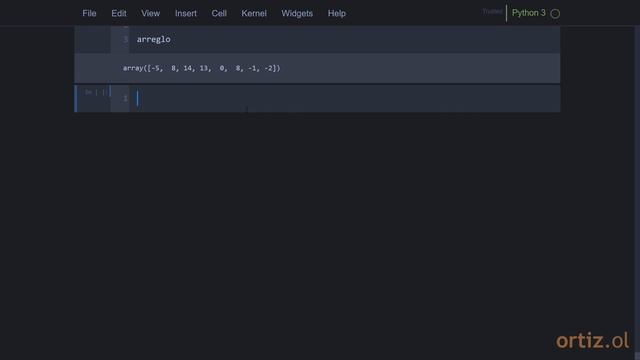Open the View menu
The width and height of the screenshot is (640, 360).
pos(151,13)
